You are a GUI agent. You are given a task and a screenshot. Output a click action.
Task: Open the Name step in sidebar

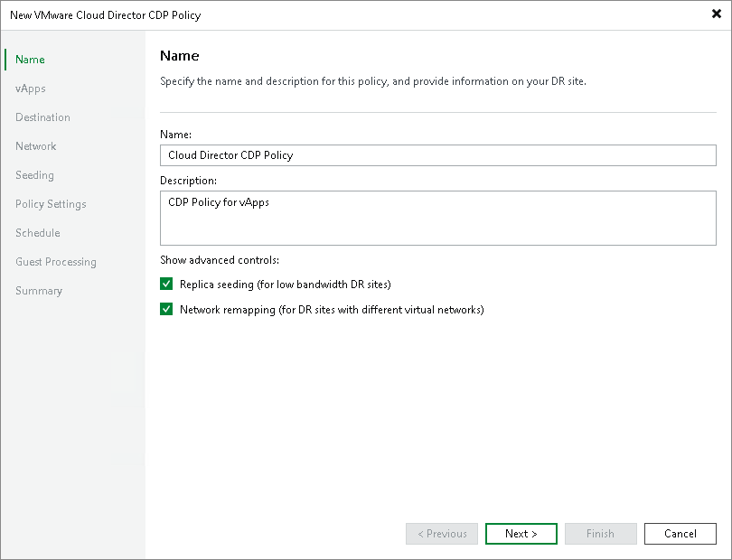30,60
